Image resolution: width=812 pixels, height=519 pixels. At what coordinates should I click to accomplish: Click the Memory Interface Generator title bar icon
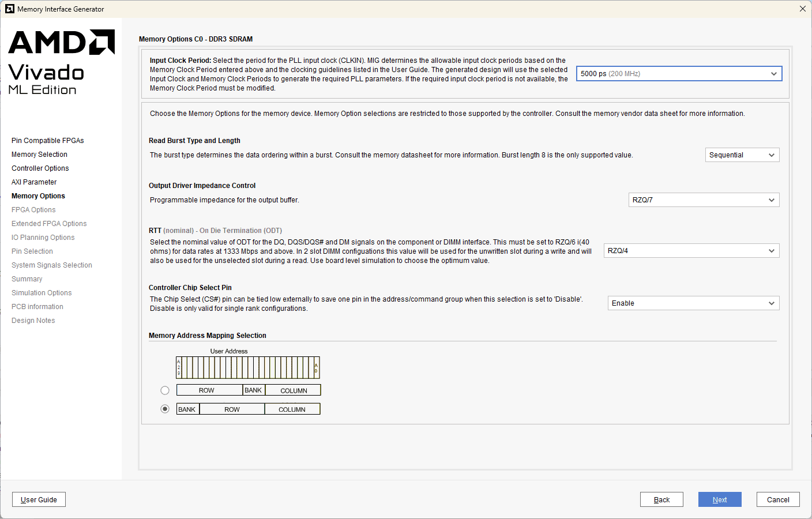[10, 9]
